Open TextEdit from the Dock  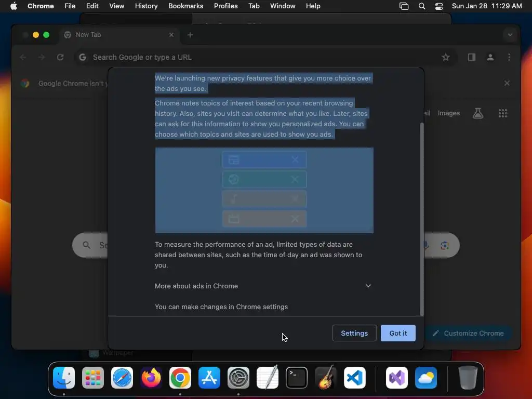(x=268, y=378)
